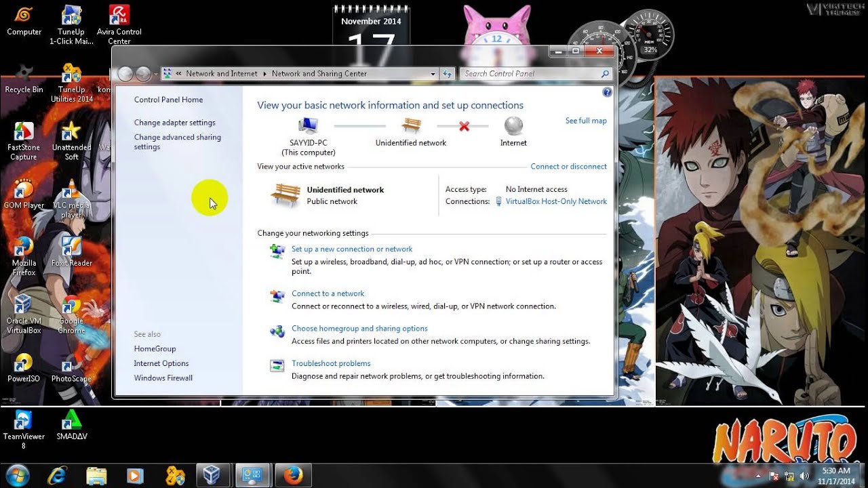Click Network and Internet breadcrumb
This screenshot has height=488, width=868.
[222, 74]
